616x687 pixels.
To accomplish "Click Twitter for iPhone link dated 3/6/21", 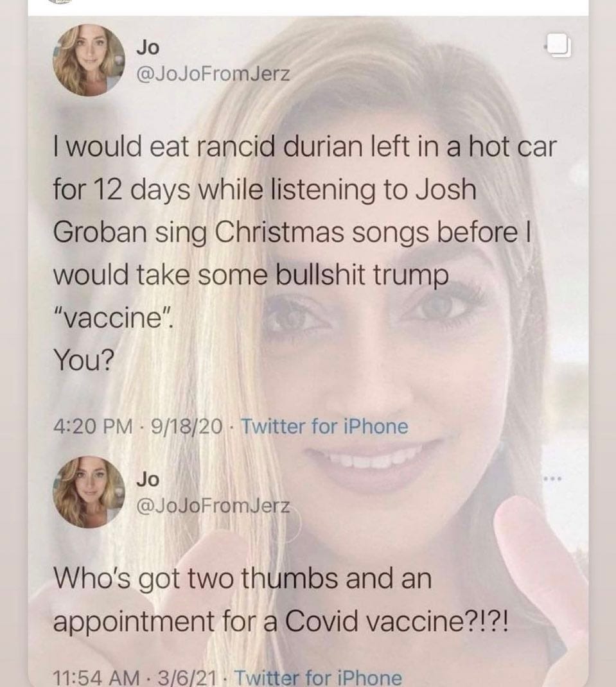I will point(319,678).
